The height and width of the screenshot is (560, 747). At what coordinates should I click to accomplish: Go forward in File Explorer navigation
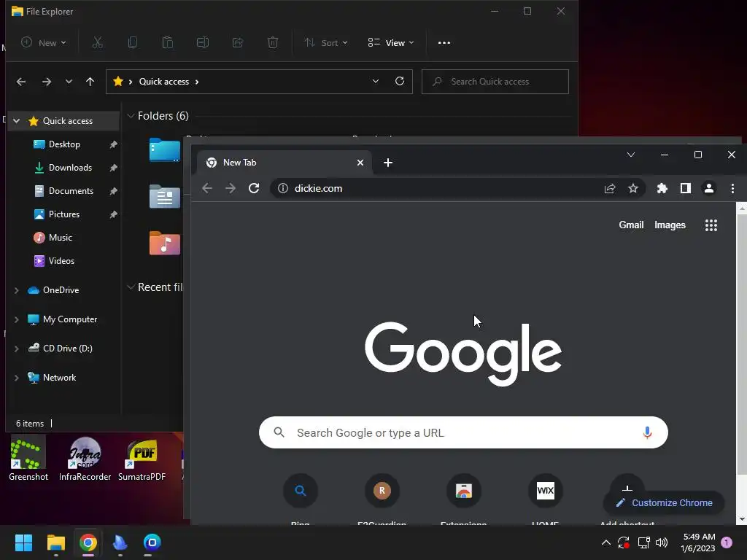(x=46, y=82)
